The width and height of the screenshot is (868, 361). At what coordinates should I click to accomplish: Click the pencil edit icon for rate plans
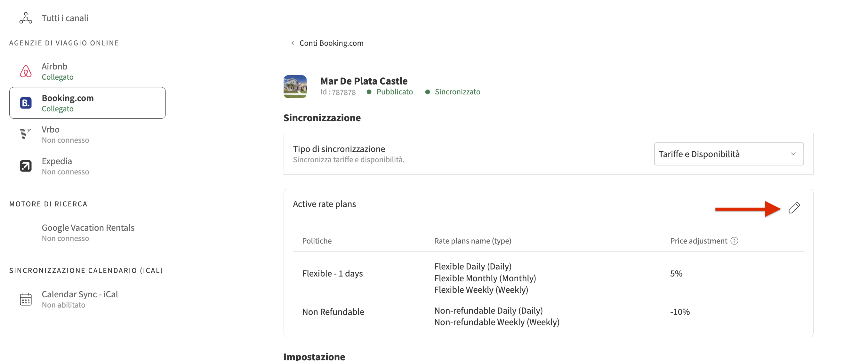794,208
